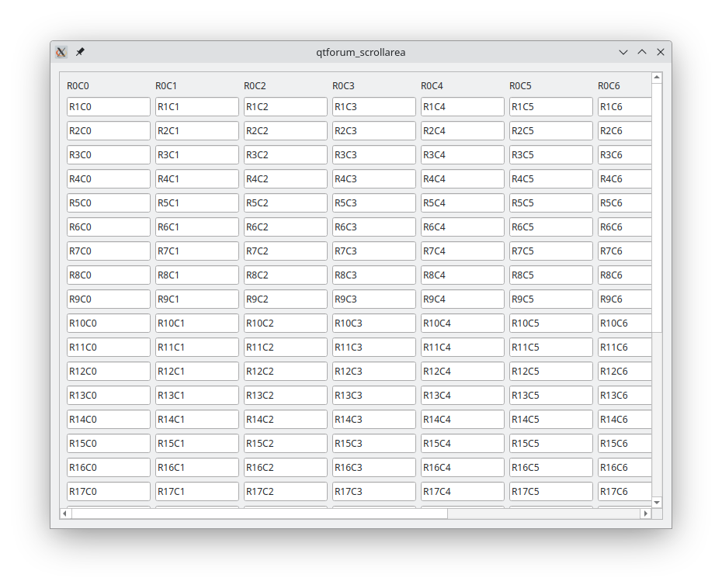The width and height of the screenshot is (722, 588).
Task: Click the horizontal scrollbar left arrow
Action: click(x=65, y=514)
